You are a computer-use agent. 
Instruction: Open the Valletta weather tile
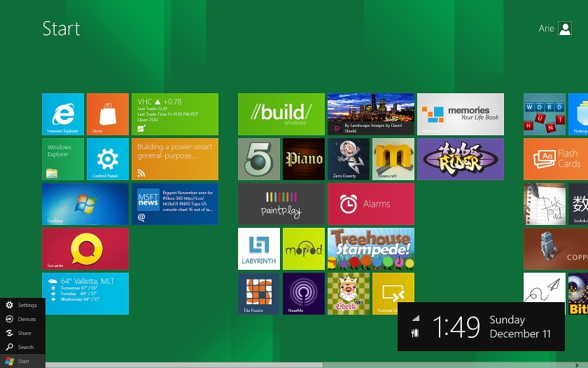85,294
